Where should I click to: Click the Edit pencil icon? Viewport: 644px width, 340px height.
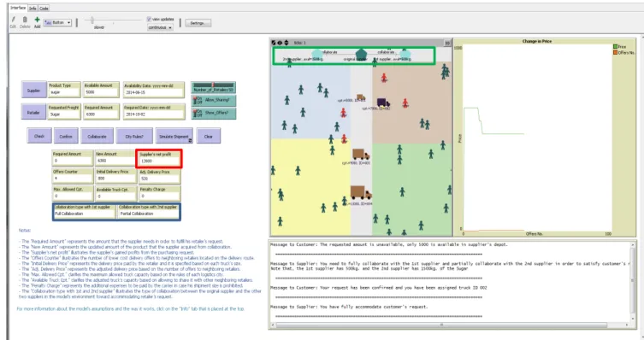tap(13, 20)
